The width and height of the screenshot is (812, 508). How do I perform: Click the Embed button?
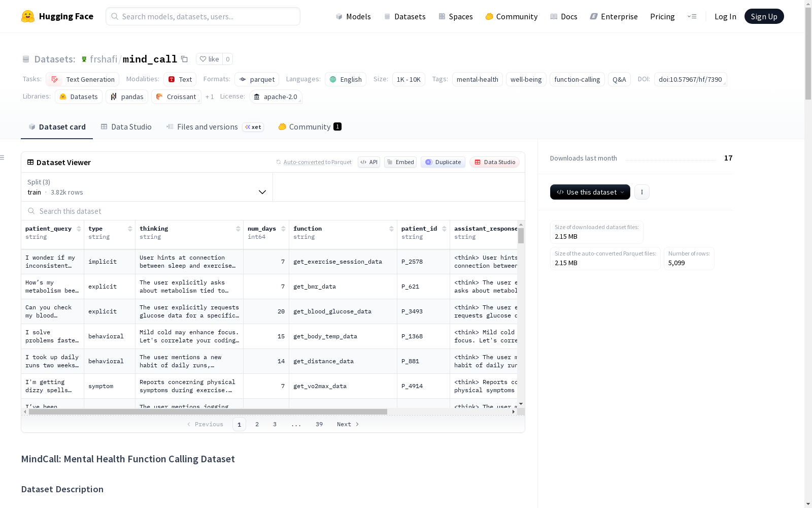click(400, 162)
